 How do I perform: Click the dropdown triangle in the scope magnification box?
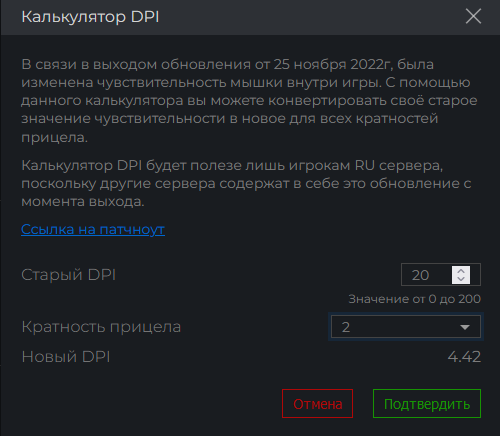coord(465,327)
